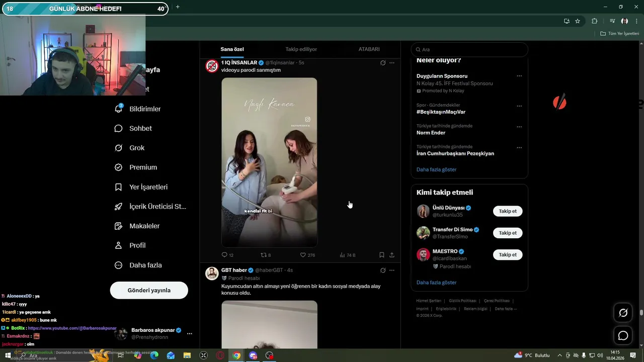
Task: Open Microsoft Edge from the taskbar
Action: click(x=154, y=355)
